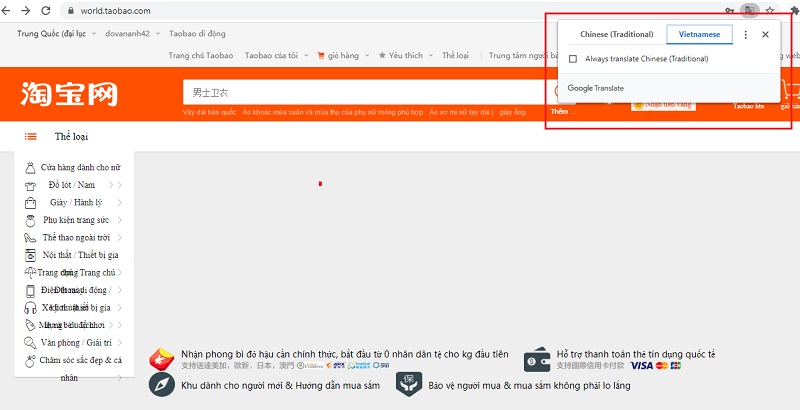Viewport: 800px width, 410px height.
Task: Click the compass icon for newcomer guide
Action: (x=162, y=385)
